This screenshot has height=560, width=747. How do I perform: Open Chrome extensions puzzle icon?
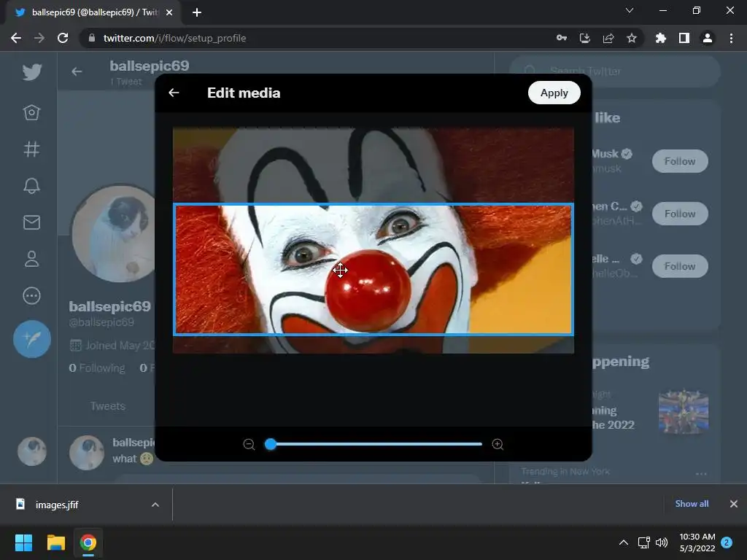[661, 38]
